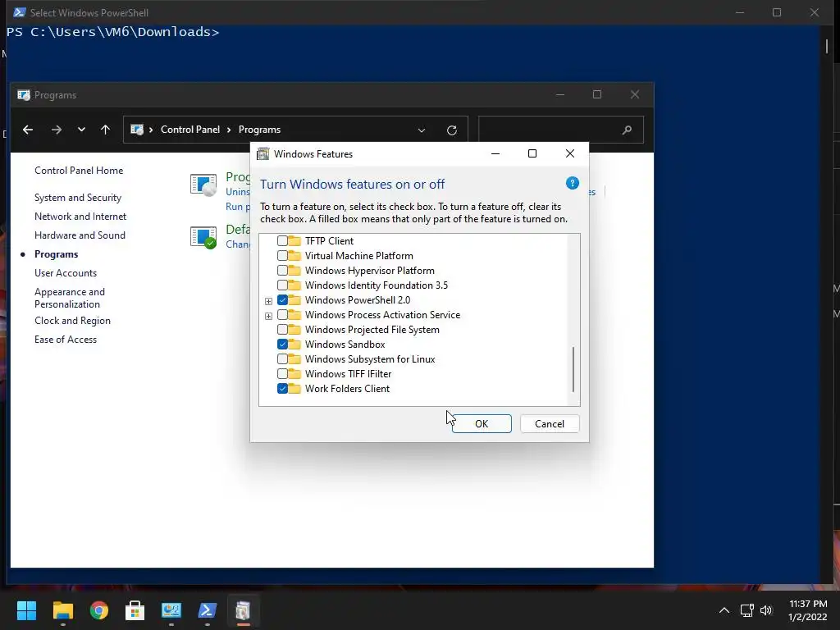Click the Programs and Features icon
The height and width of the screenshot is (630, 840).
coord(203,185)
